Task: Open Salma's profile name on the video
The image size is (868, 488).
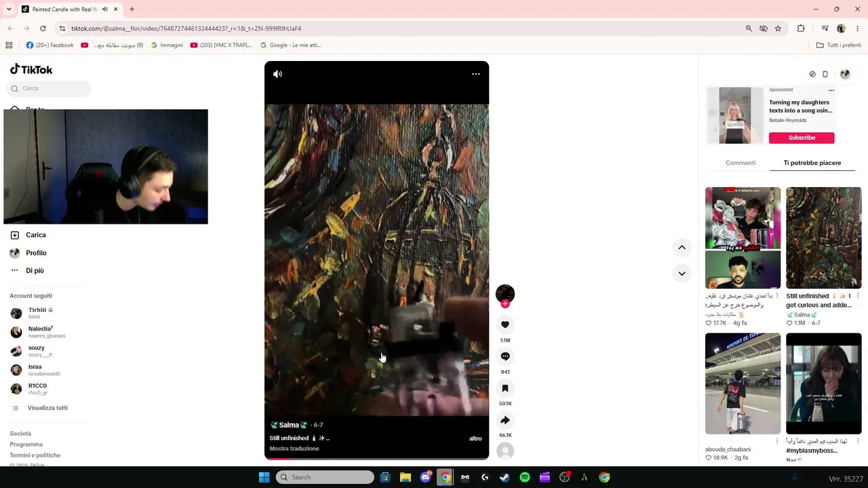Action: pyautogui.click(x=289, y=425)
